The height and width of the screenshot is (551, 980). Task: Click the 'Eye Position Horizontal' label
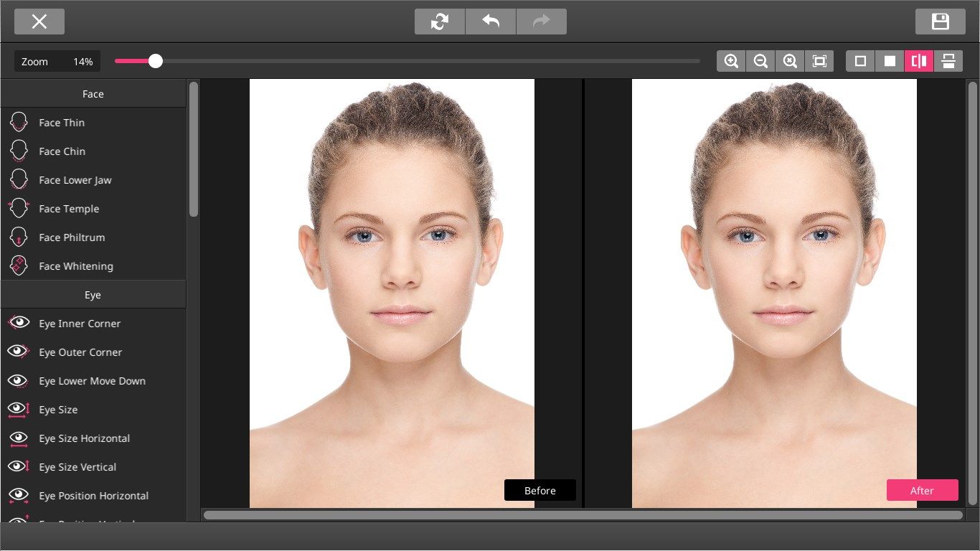click(x=94, y=496)
